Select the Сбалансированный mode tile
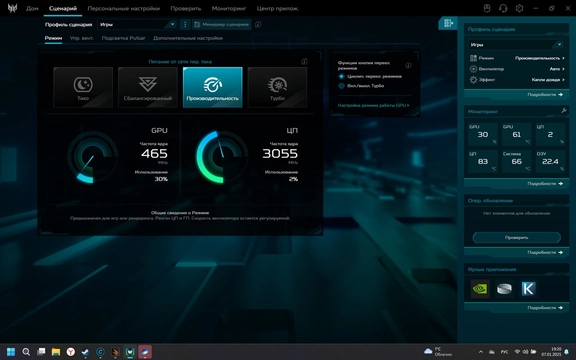 pos(148,87)
